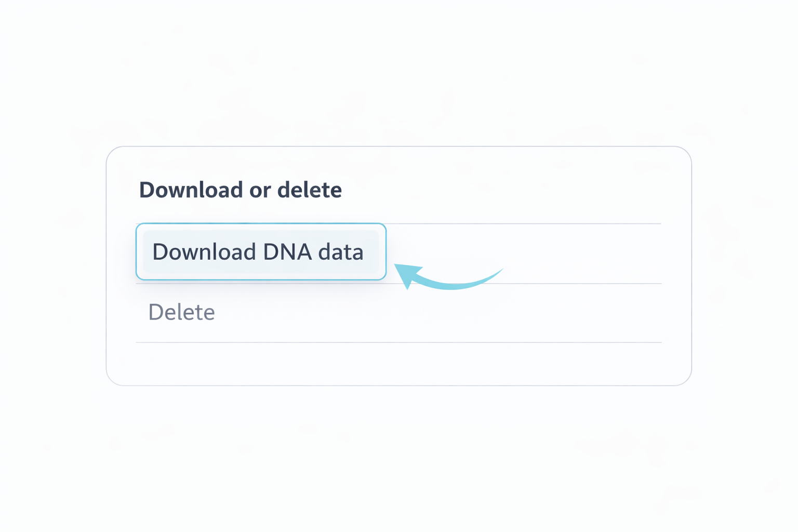Select the Download or delete panel
Viewport: 798px width, 532px height.
pos(398,265)
